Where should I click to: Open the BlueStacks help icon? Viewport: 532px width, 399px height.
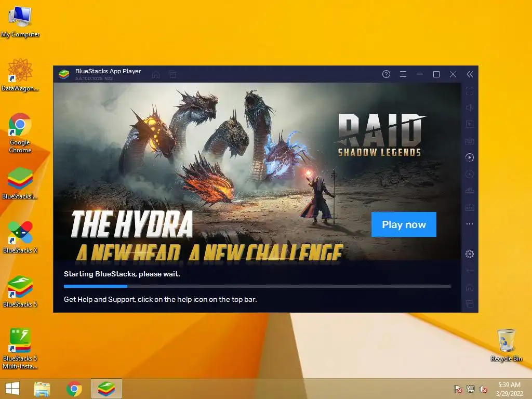click(386, 74)
